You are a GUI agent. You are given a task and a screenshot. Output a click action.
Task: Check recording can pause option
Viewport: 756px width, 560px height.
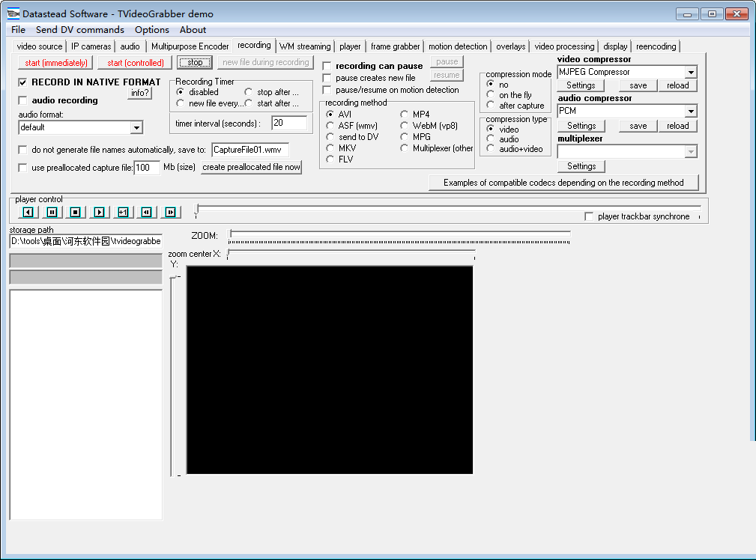pos(327,66)
